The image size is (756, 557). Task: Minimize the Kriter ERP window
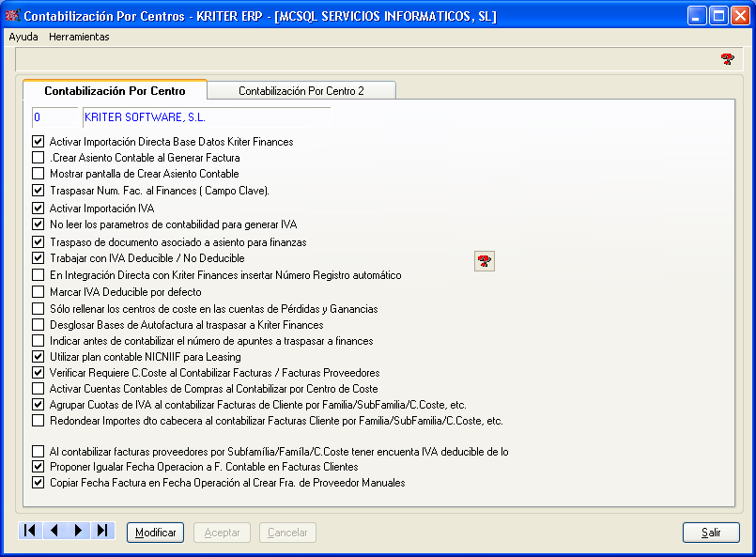click(696, 16)
